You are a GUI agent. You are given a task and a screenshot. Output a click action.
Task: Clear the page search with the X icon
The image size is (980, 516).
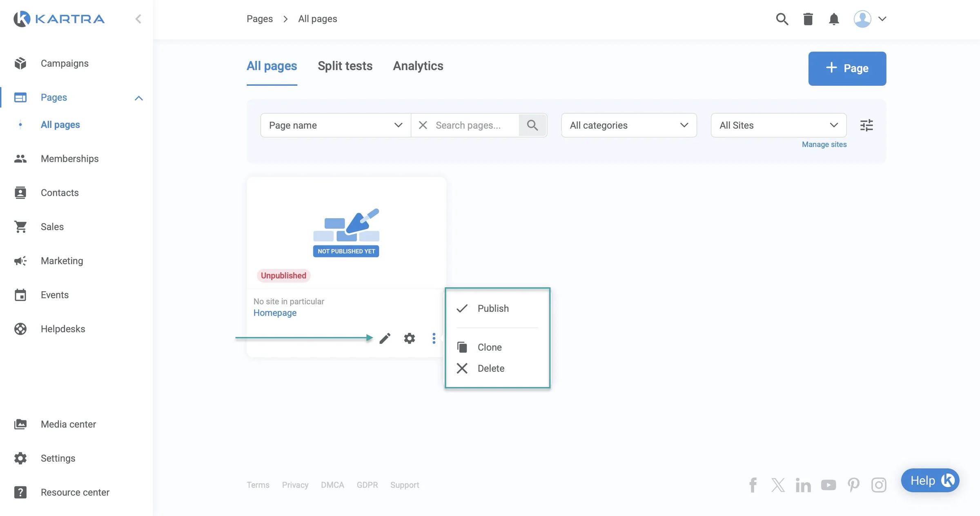tap(423, 125)
